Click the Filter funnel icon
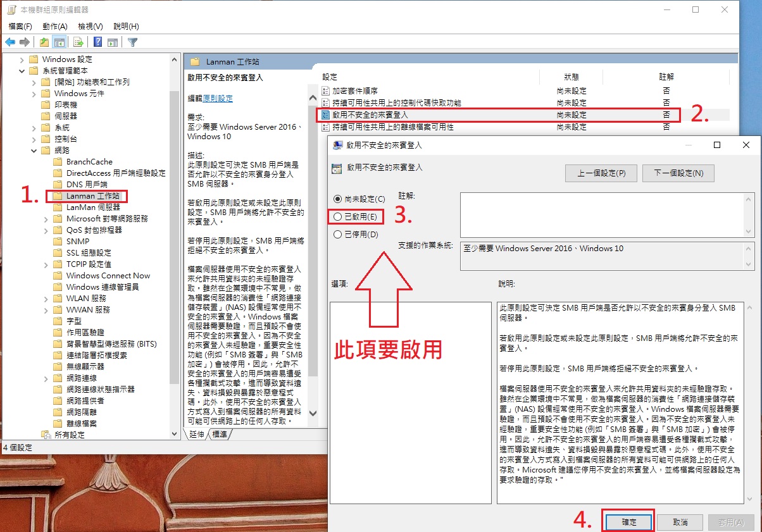This screenshot has height=532, width=762. [132, 42]
